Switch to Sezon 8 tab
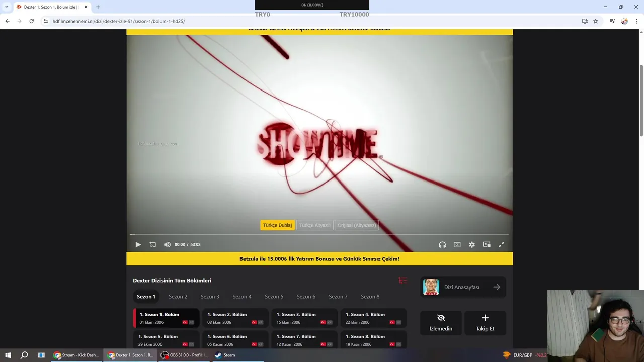Viewport: 644px width, 362px height. [370, 297]
